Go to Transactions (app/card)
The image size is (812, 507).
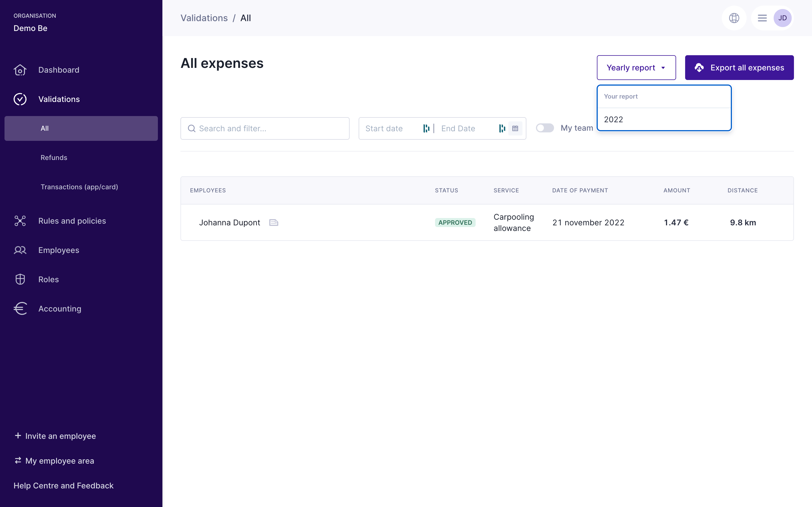[x=79, y=187]
